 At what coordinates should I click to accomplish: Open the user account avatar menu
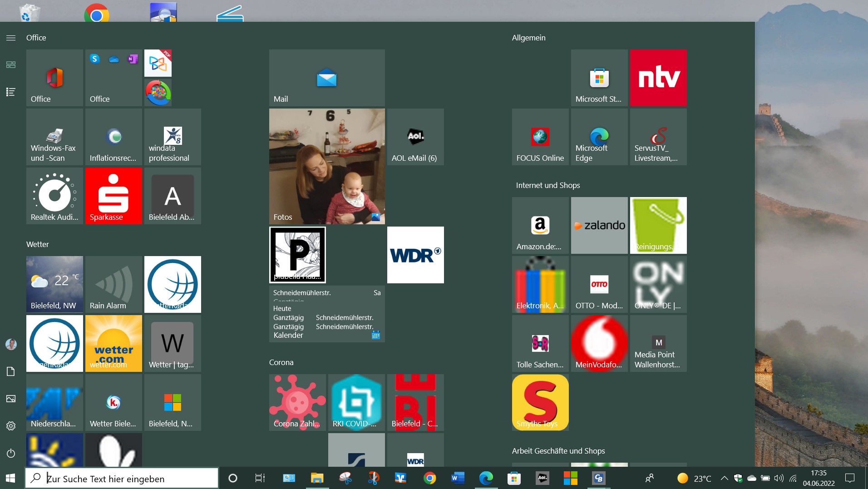pyautogui.click(x=11, y=344)
